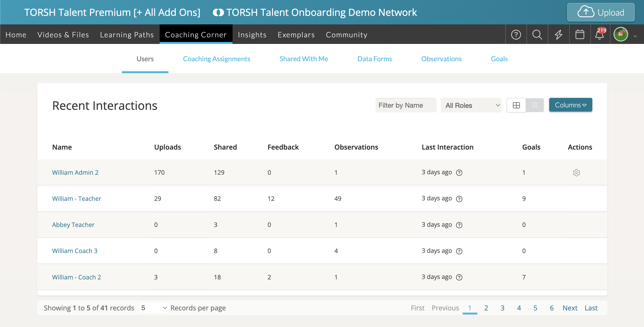644x327 pixels.
Task: Open the help question mark icon in navbar
Action: pyautogui.click(x=516, y=34)
